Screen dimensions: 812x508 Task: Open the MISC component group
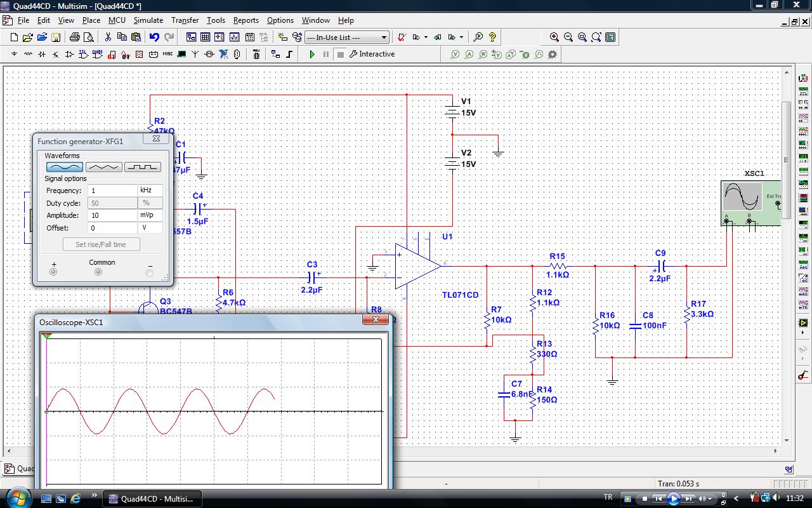167,55
